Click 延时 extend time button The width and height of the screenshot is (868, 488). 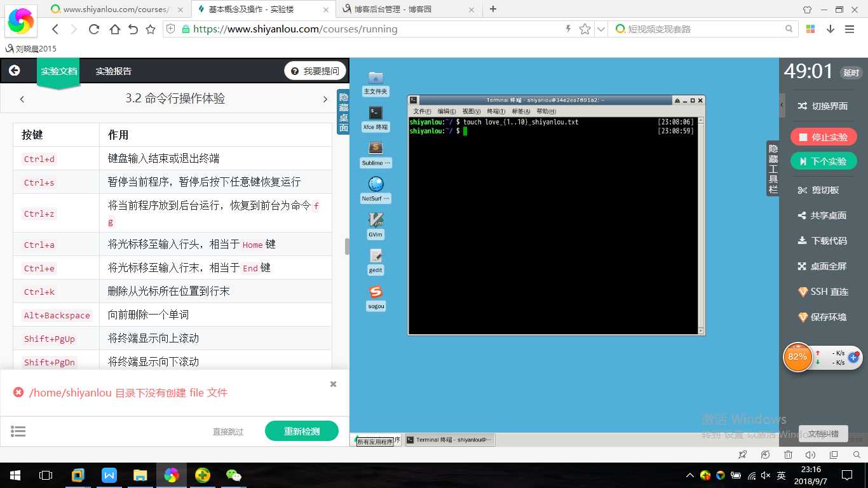851,72
